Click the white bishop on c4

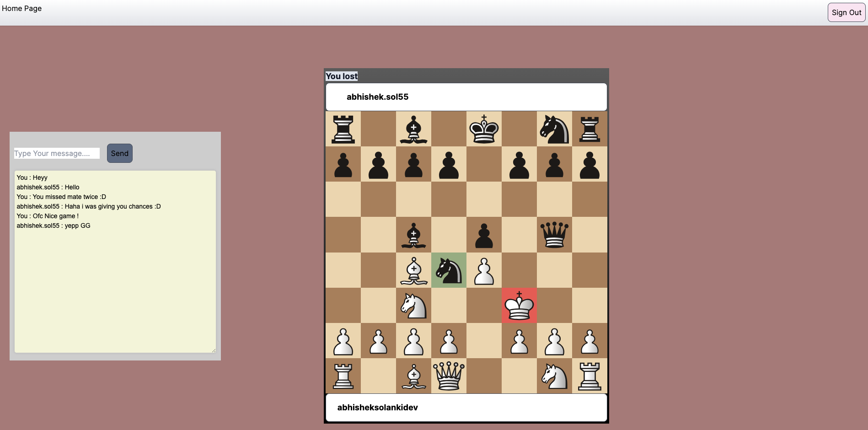coord(413,270)
